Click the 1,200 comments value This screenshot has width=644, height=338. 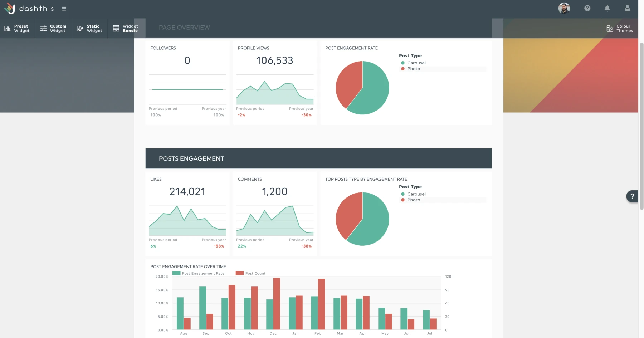(x=274, y=192)
